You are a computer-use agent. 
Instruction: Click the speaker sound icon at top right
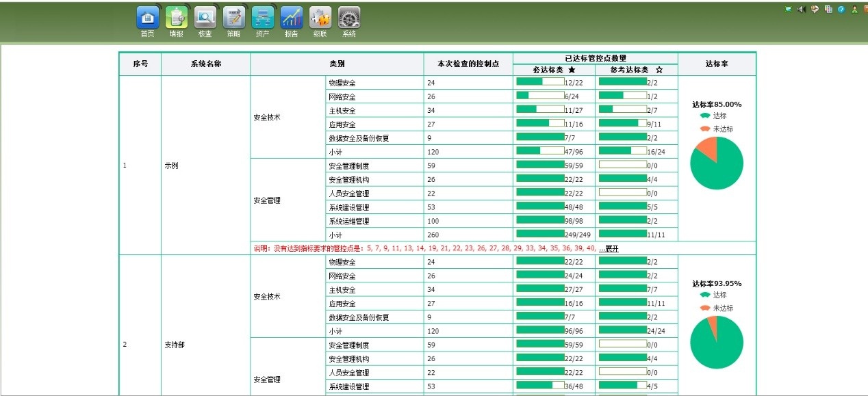(x=801, y=10)
